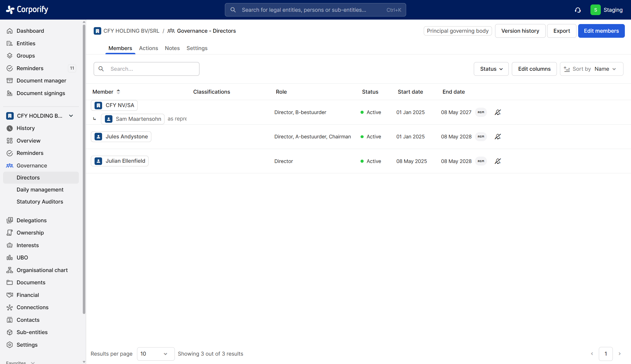Open Version history
The image size is (631, 364).
pos(520,31)
